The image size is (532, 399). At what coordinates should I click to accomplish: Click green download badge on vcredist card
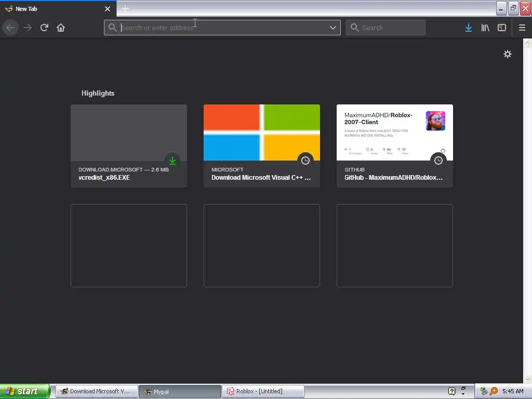(x=172, y=161)
